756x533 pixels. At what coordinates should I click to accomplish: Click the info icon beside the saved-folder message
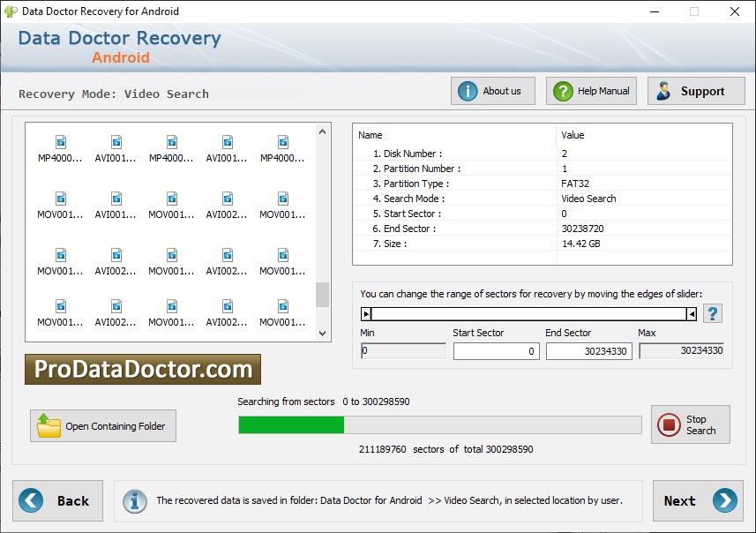pos(134,500)
